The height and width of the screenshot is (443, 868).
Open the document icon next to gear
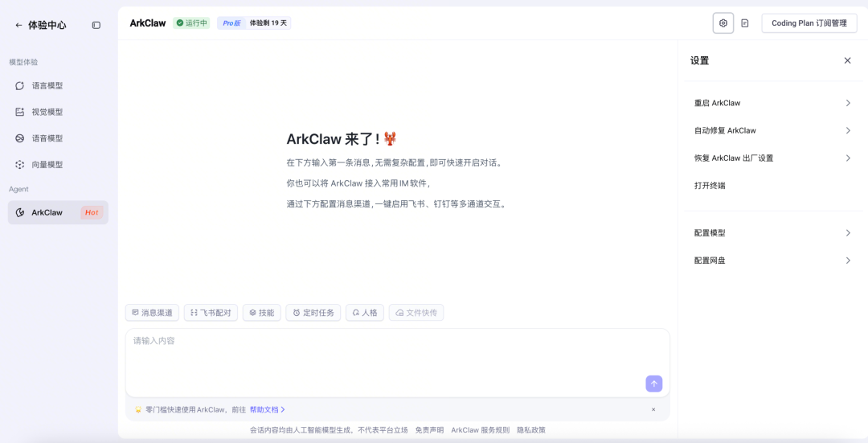[x=745, y=23]
